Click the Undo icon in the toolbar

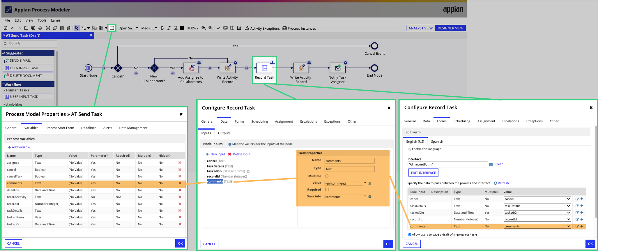(13, 28)
